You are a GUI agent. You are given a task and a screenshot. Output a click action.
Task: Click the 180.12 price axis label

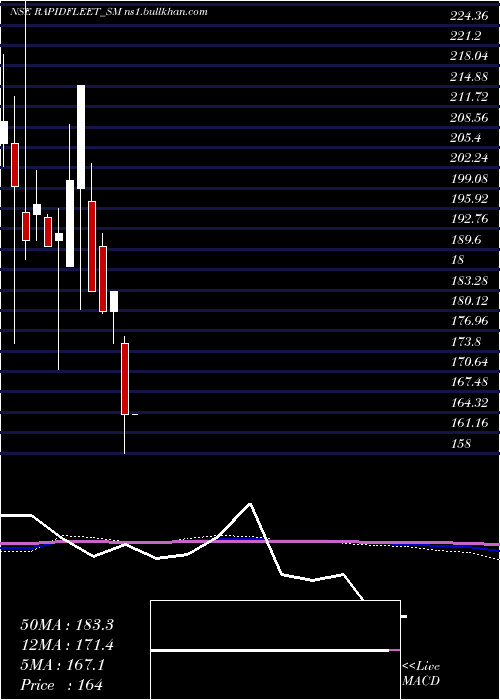click(469, 301)
